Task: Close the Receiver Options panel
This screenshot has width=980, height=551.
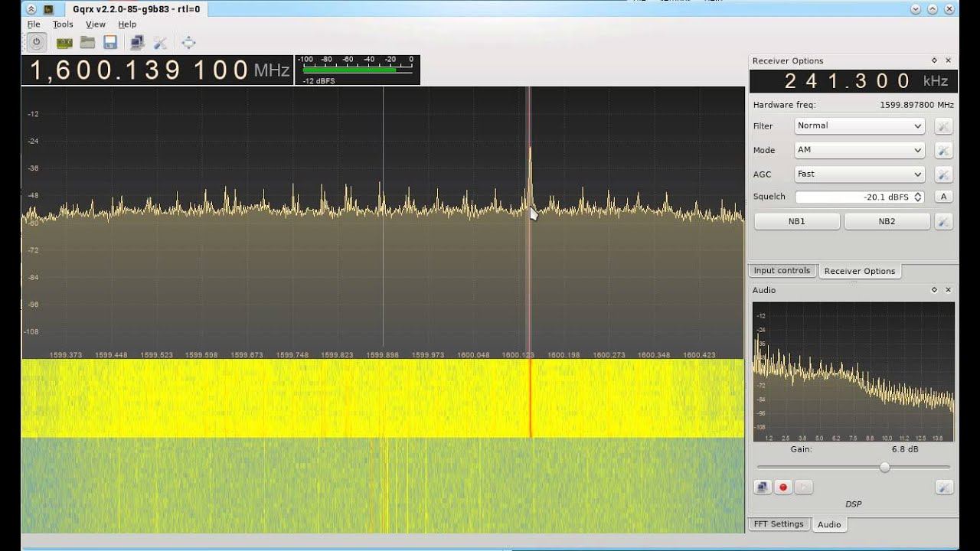Action: coord(949,60)
